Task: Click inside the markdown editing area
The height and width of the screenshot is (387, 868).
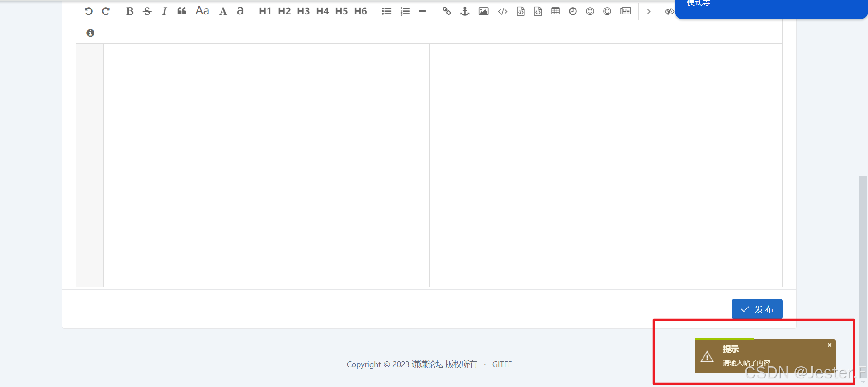Action: (x=266, y=165)
